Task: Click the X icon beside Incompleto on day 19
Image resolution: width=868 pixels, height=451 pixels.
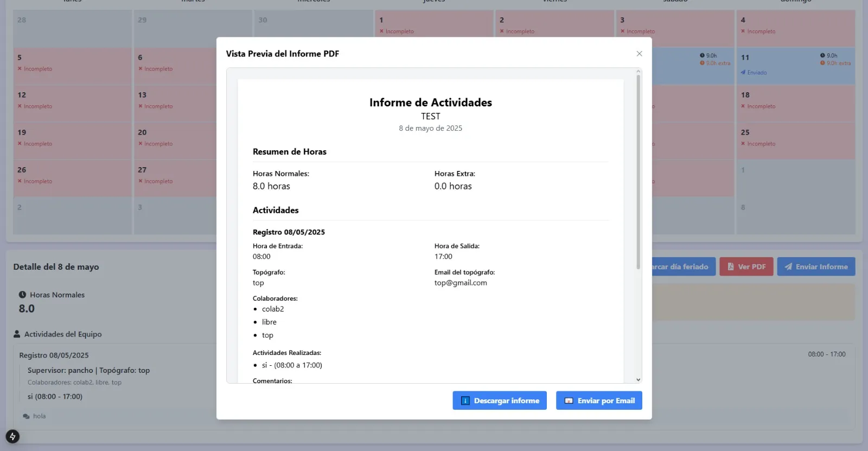Action: [x=20, y=144]
